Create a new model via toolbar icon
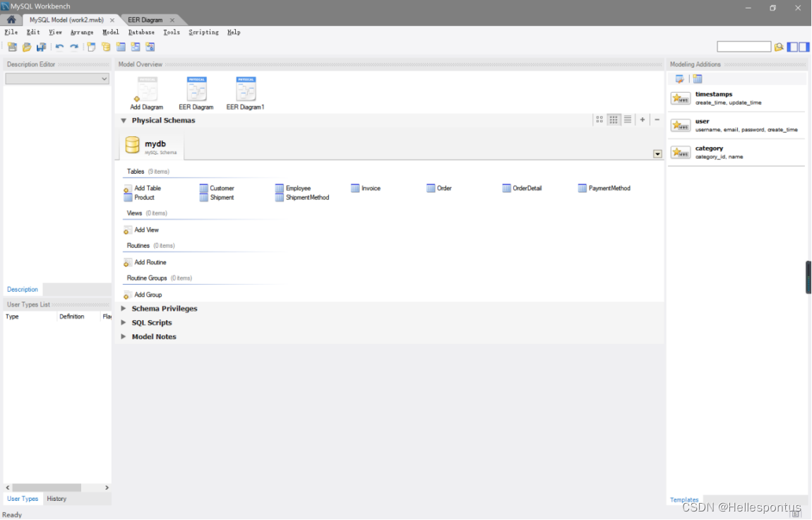 12,47
